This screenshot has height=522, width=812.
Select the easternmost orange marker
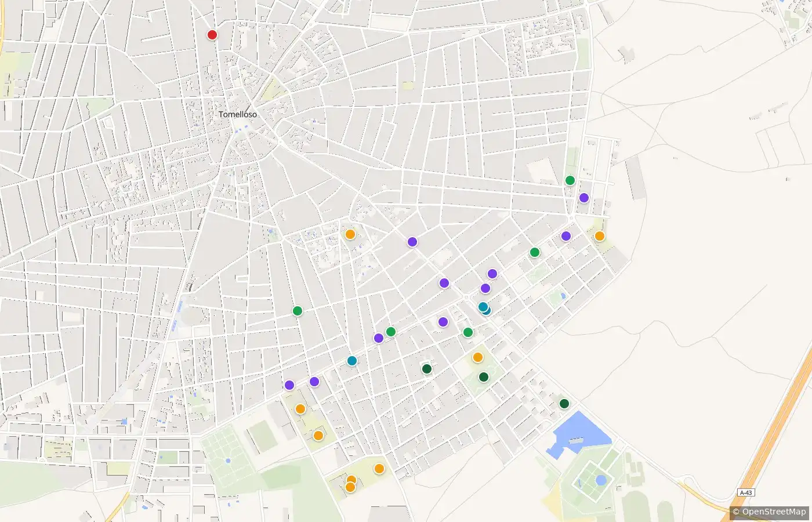pyautogui.click(x=600, y=236)
